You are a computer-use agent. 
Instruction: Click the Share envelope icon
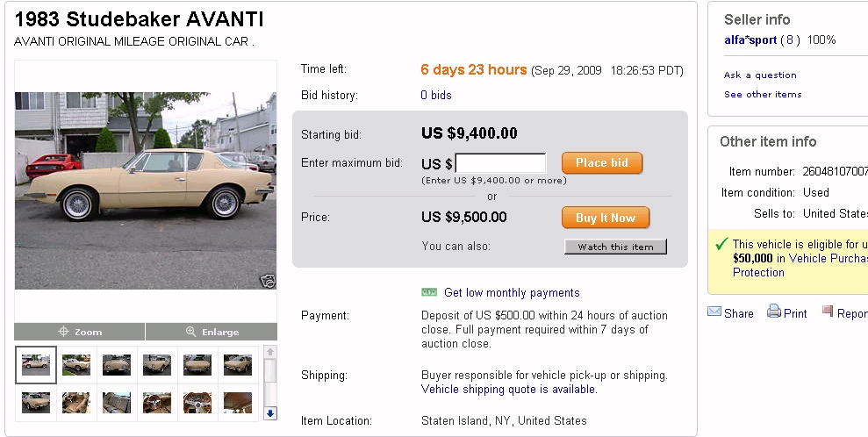tap(714, 312)
